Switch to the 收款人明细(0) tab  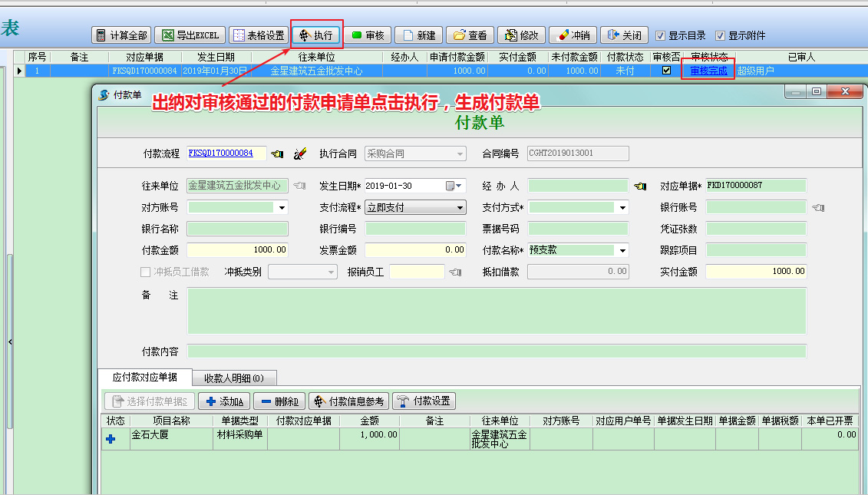point(234,378)
